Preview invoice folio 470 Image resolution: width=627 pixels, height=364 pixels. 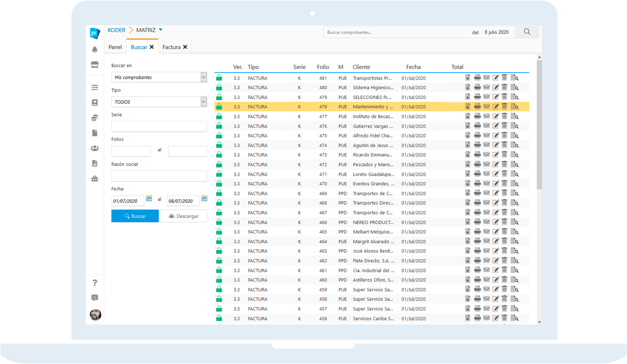(515, 184)
